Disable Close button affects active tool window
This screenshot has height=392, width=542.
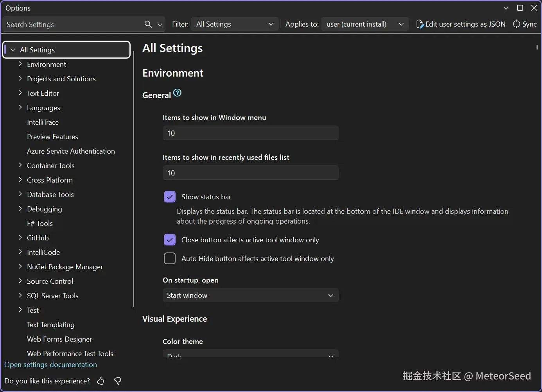(x=170, y=240)
